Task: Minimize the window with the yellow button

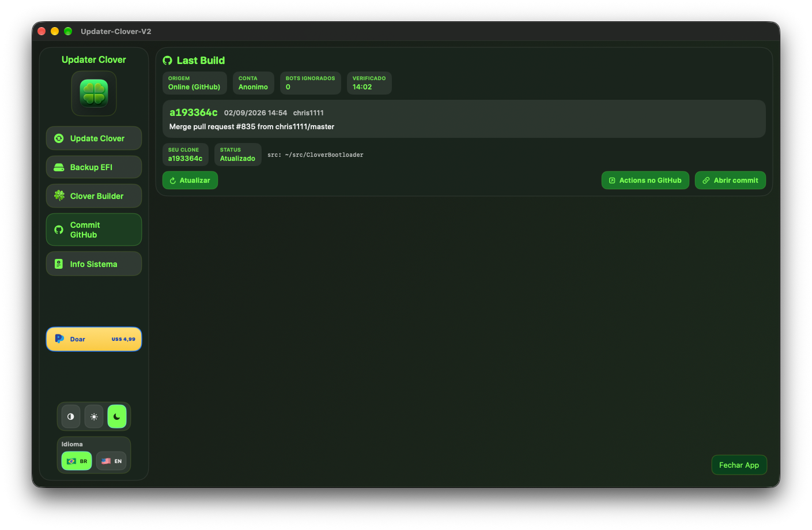Action: tap(55, 31)
